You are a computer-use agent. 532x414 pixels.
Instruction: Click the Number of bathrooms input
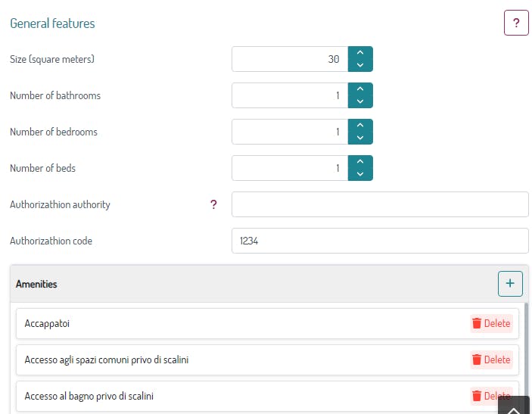(290, 95)
